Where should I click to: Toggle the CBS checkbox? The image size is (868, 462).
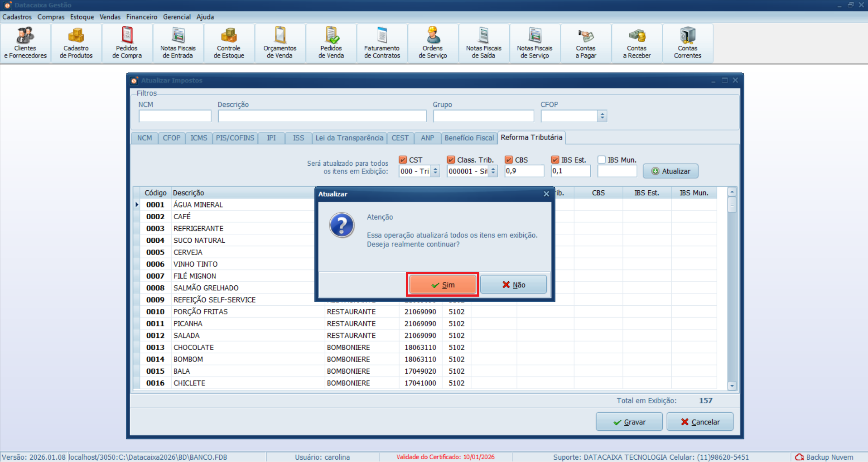point(509,160)
